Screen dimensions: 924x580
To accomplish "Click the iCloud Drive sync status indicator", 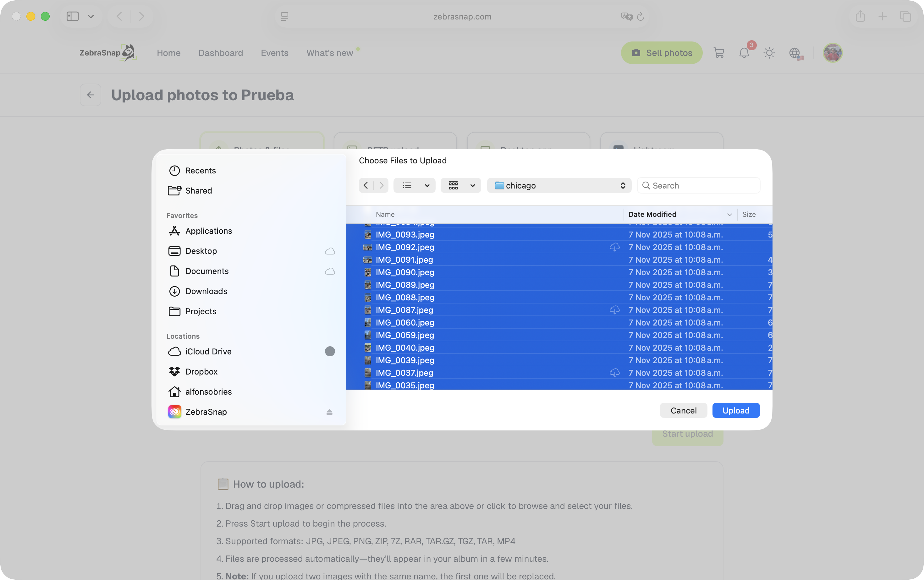I will [330, 351].
